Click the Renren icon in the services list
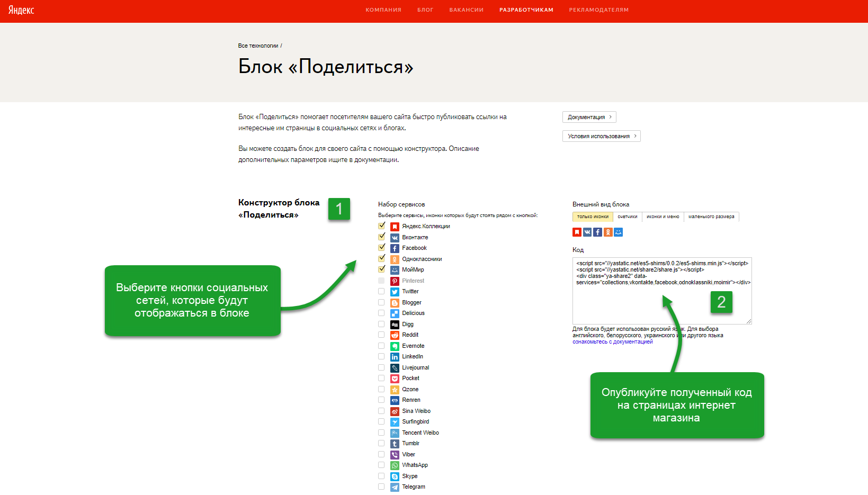868x495 pixels. [395, 400]
